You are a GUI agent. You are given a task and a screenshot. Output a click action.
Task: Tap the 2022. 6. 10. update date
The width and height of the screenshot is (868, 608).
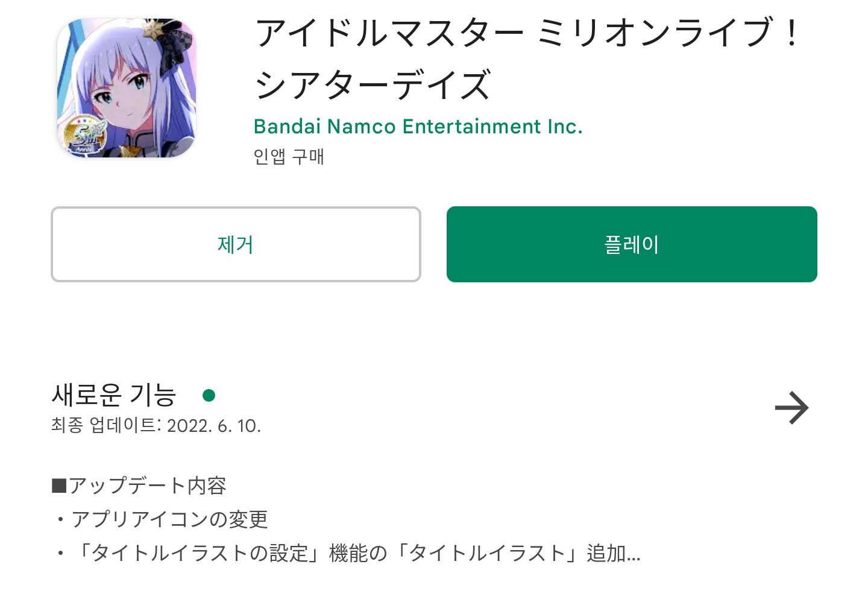[214, 426]
